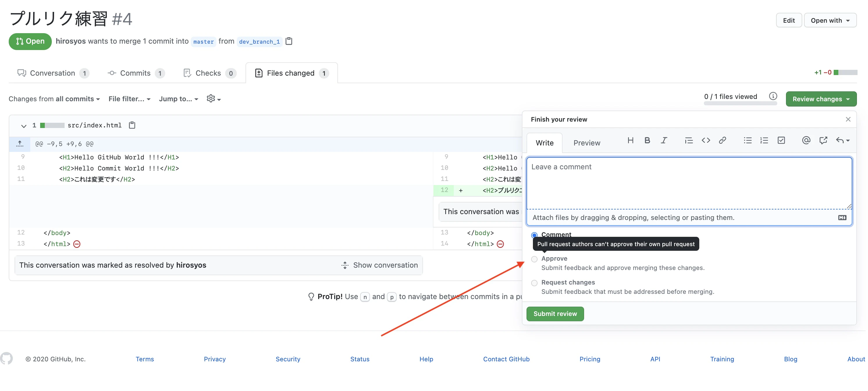This screenshot has width=868, height=391.
Task: Open the Review changes button
Action: pyautogui.click(x=821, y=99)
